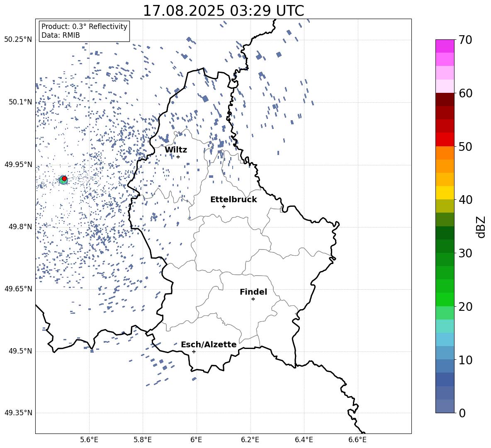
Task: Select the Ettelbruck station cross marker
Action: click(224, 206)
